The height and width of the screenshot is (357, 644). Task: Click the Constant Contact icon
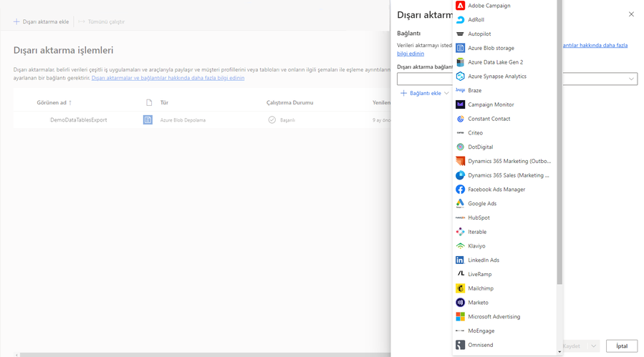(x=460, y=119)
